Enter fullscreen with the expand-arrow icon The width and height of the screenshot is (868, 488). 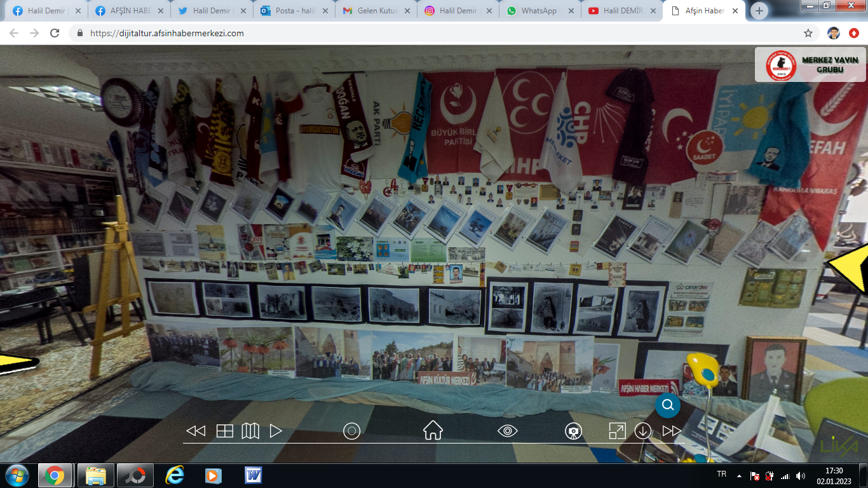tap(617, 431)
